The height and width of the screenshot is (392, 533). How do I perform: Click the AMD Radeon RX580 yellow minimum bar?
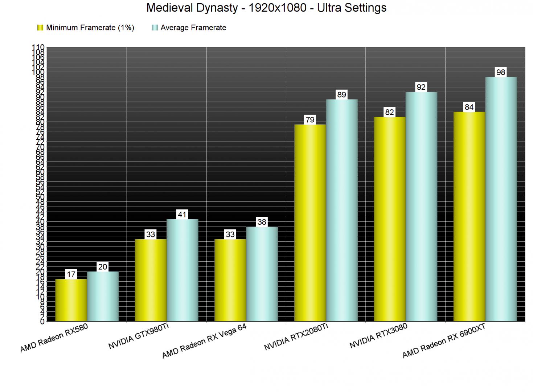coord(71,300)
